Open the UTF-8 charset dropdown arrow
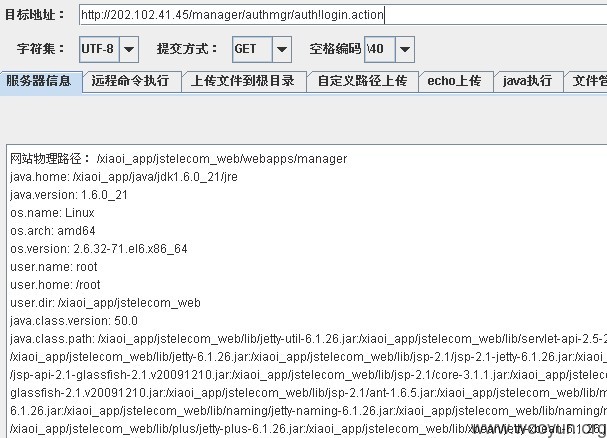 click(x=129, y=49)
